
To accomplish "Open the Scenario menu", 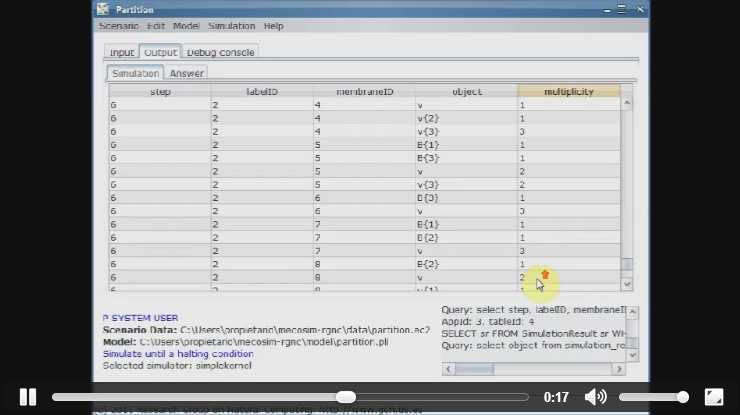I will click(x=119, y=26).
